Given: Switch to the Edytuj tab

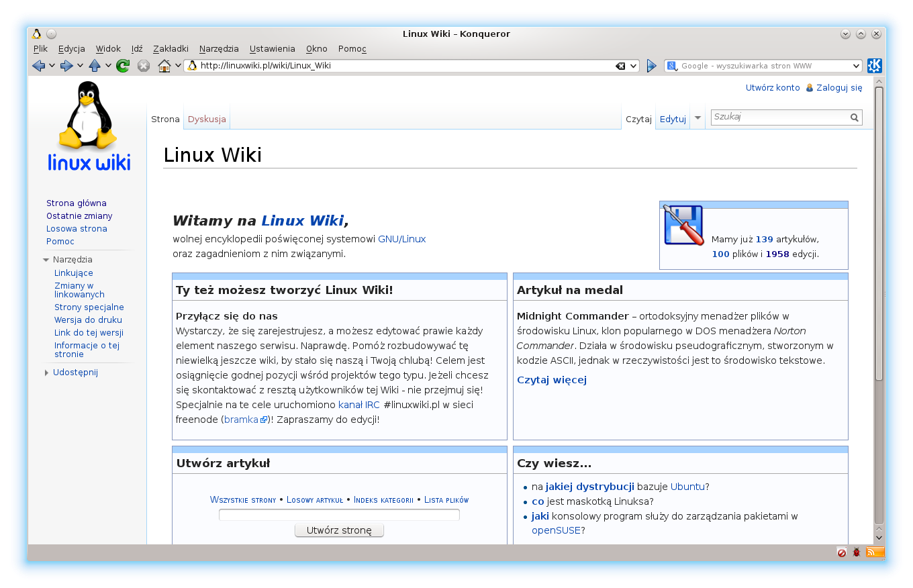Looking at the screenshot, I should (673, 119).
